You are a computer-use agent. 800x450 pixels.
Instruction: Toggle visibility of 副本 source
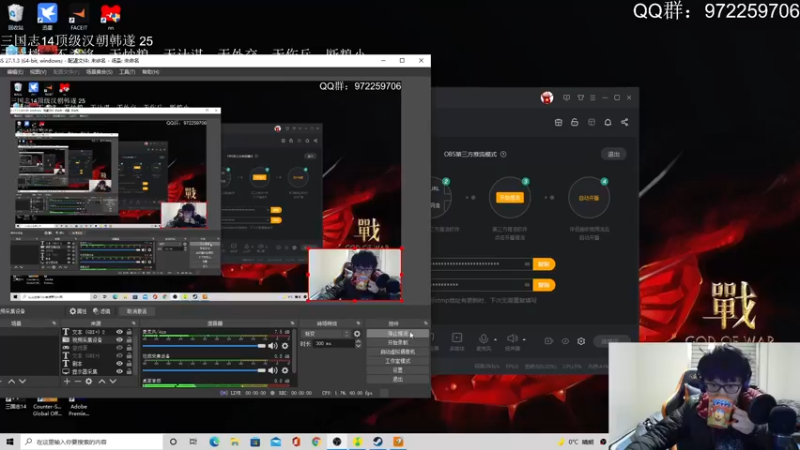(119, 363)
